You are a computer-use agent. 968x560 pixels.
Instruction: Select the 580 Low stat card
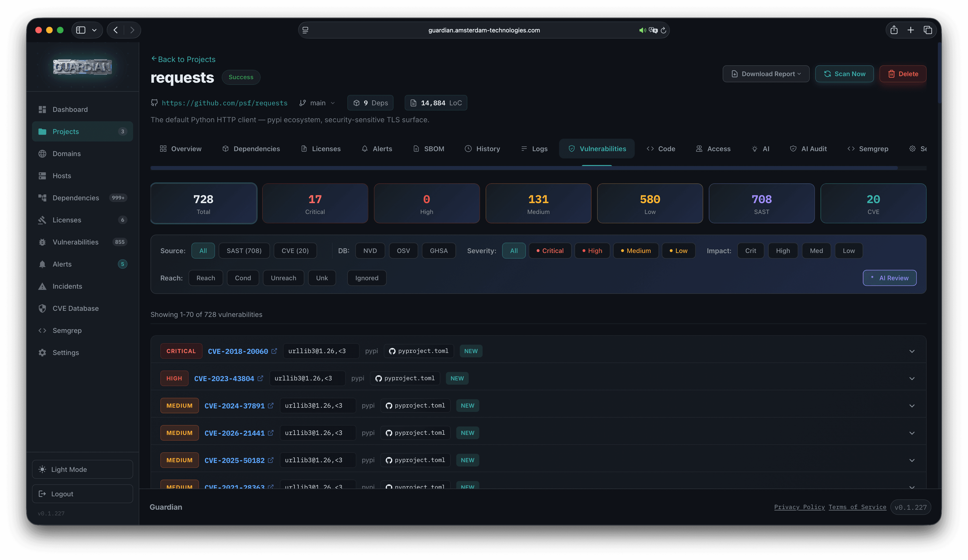650,203
